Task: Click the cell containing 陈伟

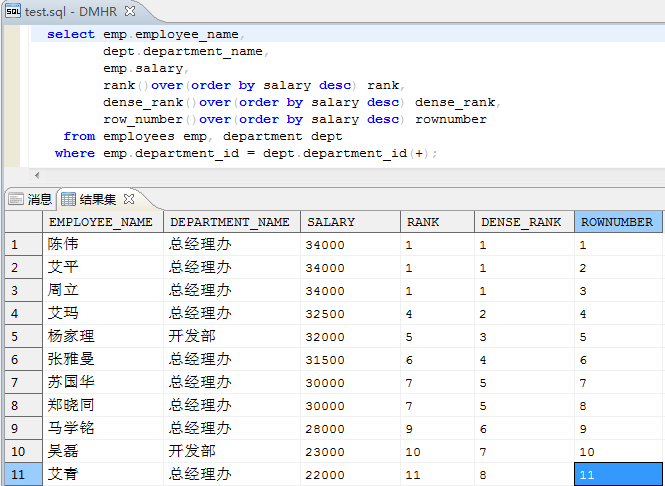Action: point(102,244)
